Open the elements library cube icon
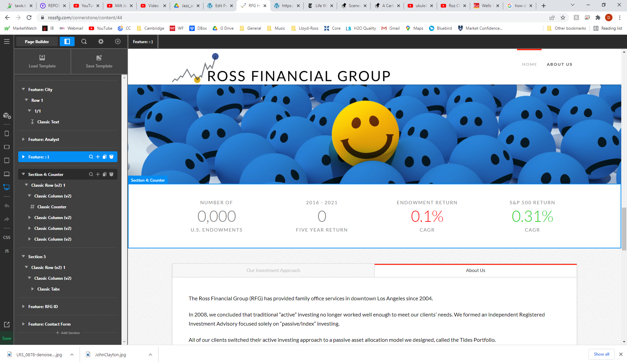The height and width of the screenshot is (364, 627). [x=7, y=116]
